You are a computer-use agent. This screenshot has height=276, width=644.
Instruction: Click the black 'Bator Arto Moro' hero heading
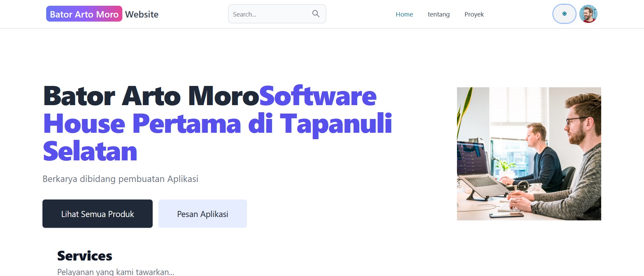click(x=151, y=96)
